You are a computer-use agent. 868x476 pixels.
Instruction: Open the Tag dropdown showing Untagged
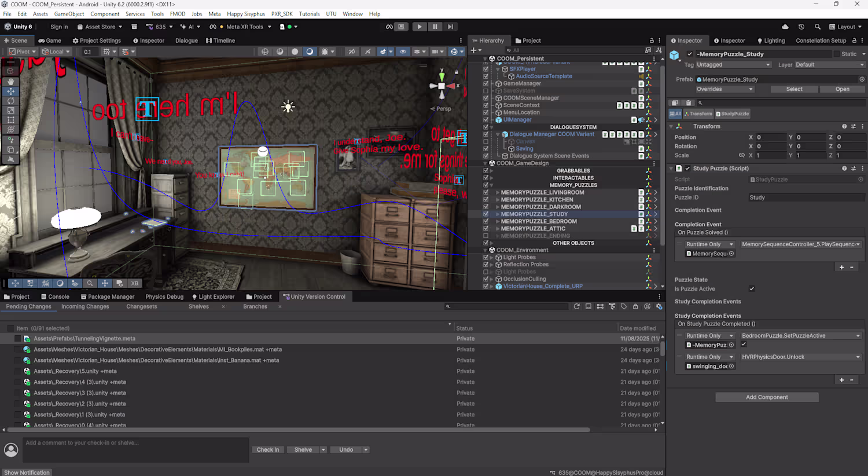(733, 65)
